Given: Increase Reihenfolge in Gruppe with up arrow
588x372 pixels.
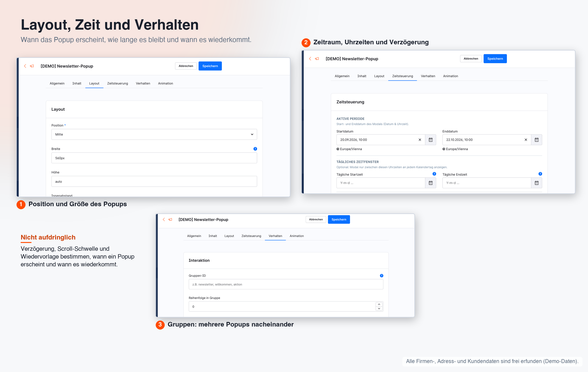Looking at the screenshot, I should coord(379,304).
